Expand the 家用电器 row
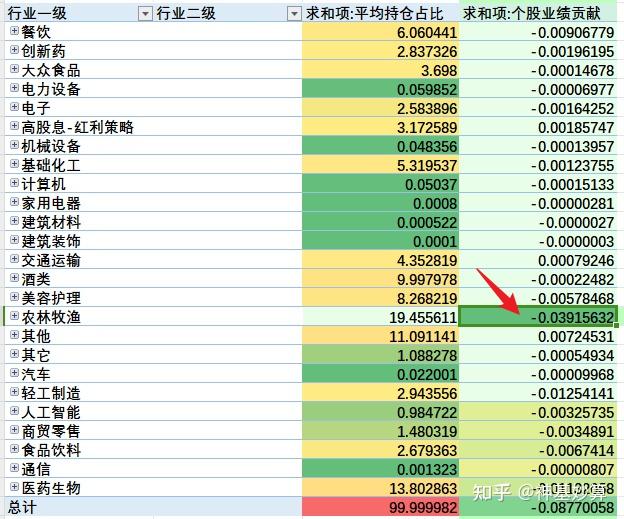Image resolution: width=624 pixels, height=519 pixels. click(14, 202)
